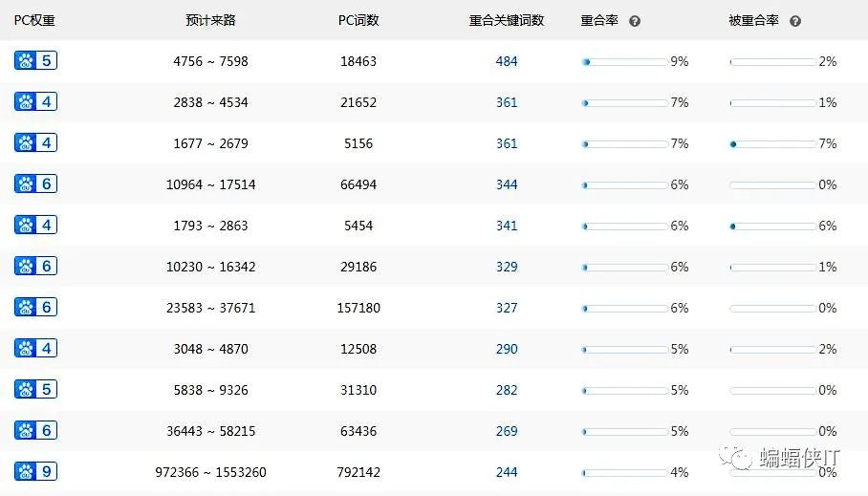Open the help icon next to 重合率
Image resolution: width=868 pixels, height=496 pixels.
635,21
